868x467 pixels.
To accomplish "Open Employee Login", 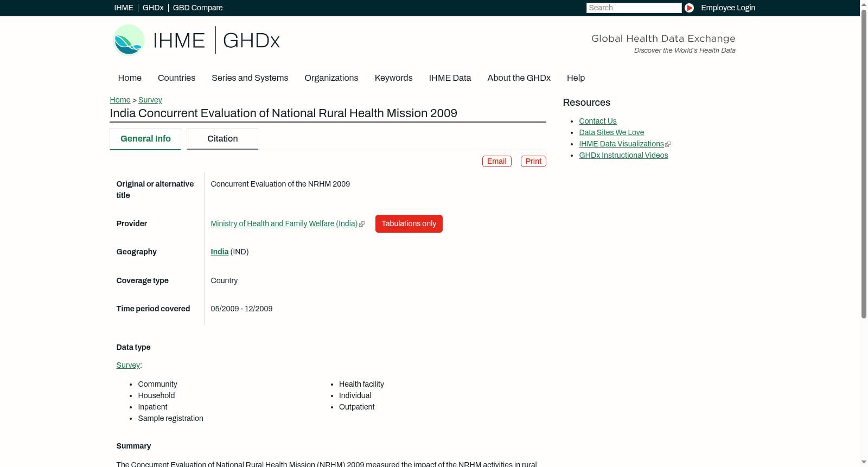I will tap(728, 8).
